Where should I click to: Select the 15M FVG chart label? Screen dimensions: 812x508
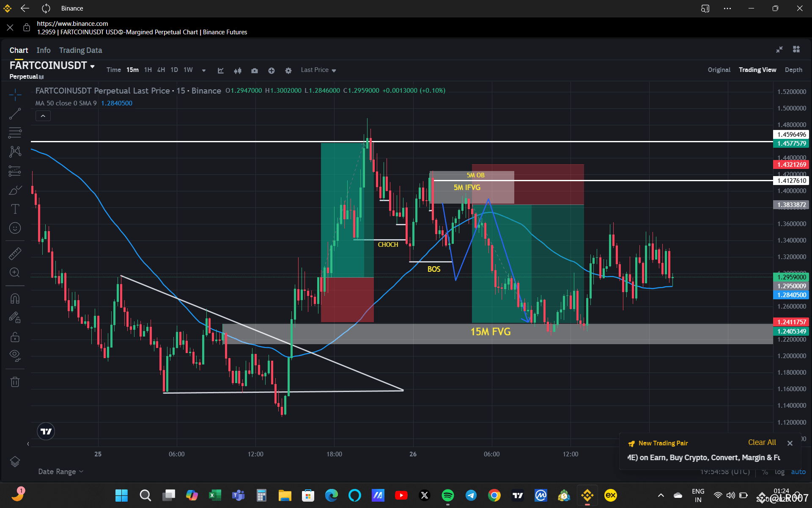[491, 332]
